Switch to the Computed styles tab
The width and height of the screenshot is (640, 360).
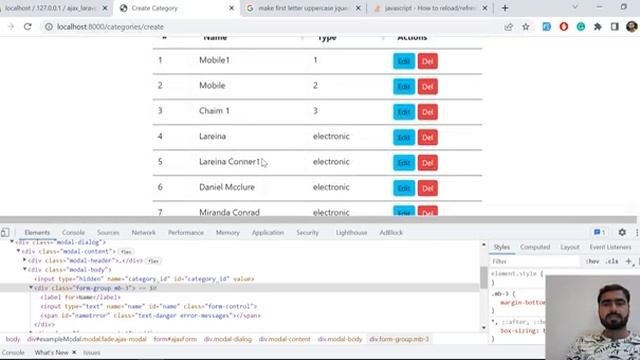535,247
